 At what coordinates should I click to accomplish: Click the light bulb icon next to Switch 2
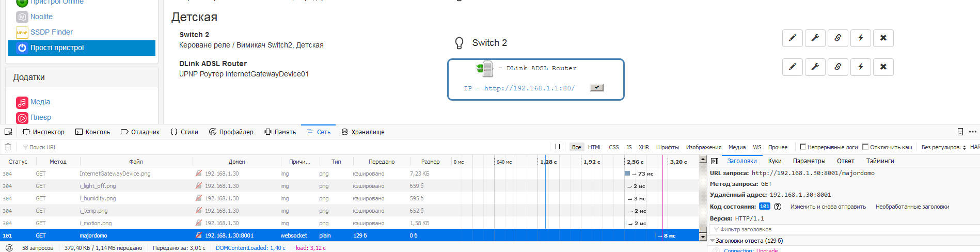tap(459, 43)
